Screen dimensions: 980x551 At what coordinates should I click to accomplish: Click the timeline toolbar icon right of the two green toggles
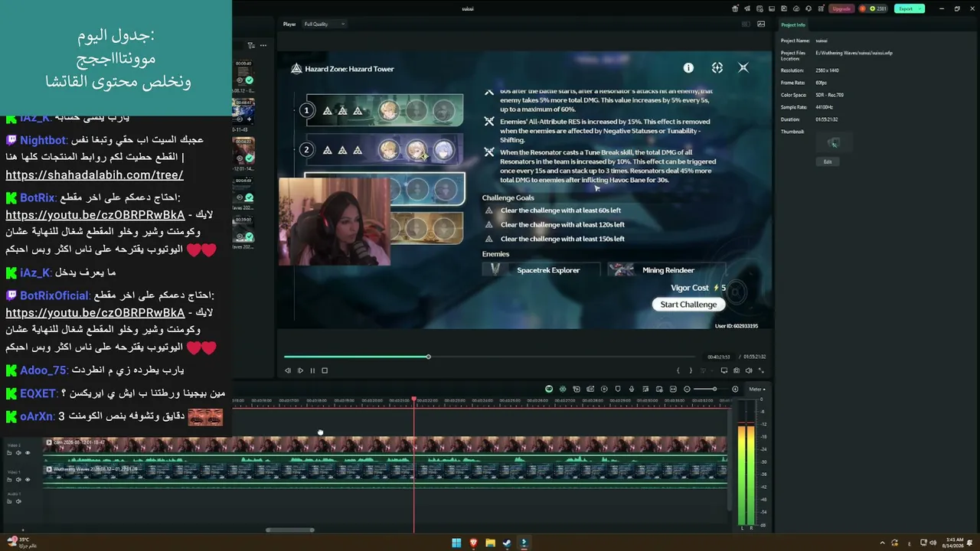(577, 389)
